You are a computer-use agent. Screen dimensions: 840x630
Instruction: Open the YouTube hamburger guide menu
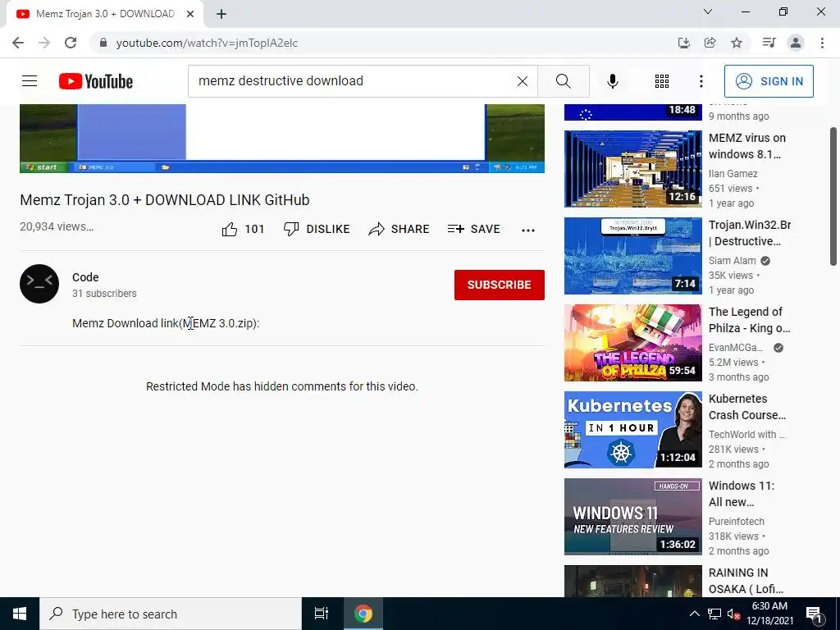coord(30,81)
